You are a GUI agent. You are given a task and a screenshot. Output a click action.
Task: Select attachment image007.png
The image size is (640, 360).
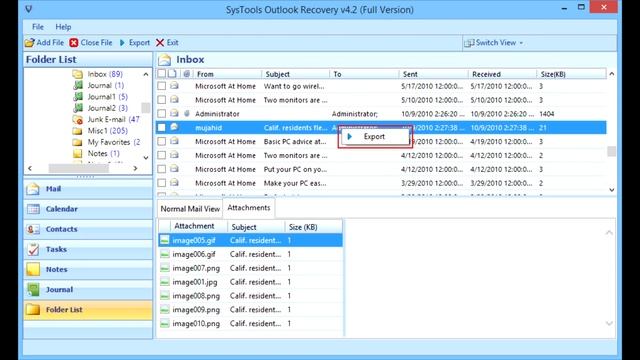(x=250, y=268)
